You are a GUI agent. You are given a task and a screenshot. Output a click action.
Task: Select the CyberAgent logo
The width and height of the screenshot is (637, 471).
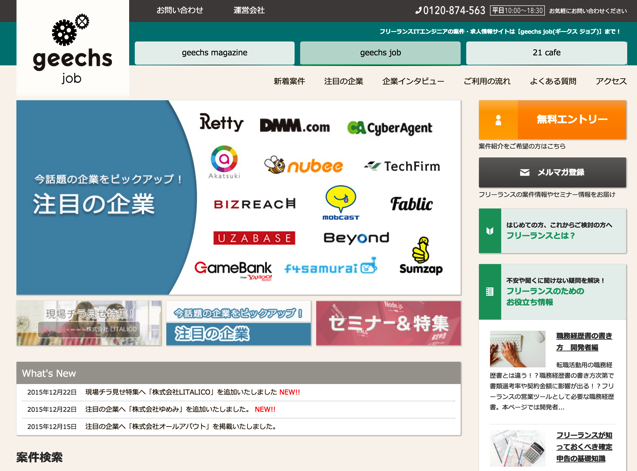(390, 128)
